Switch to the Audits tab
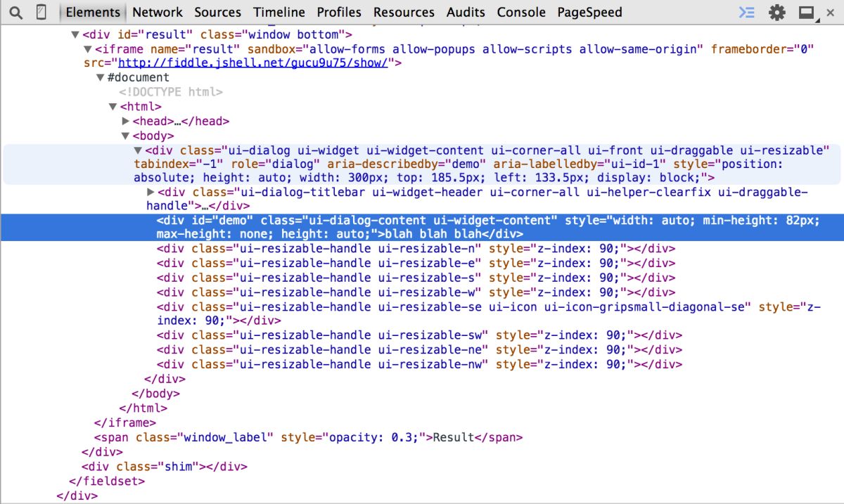 [466, 12]
